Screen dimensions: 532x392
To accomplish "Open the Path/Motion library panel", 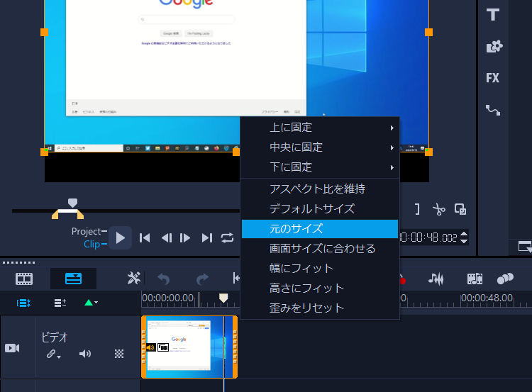I will point(493,110).
